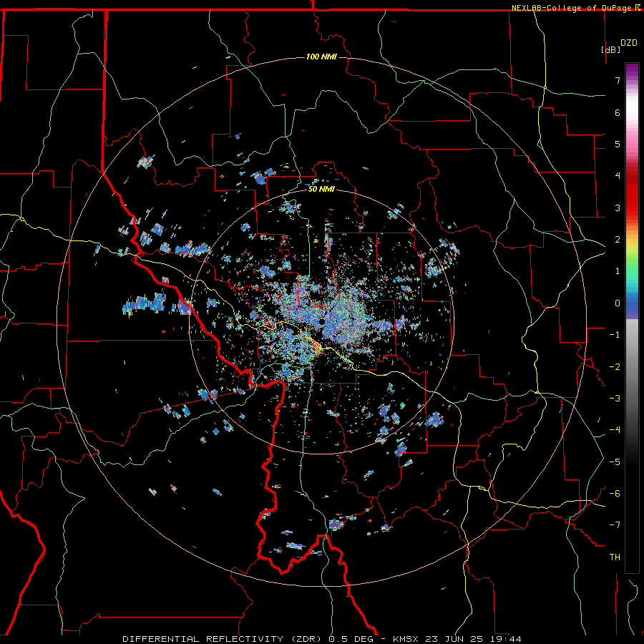The image size is (644, 644).
Task: Click the 50 NMI range ring label
Action: tap(321, 189)
